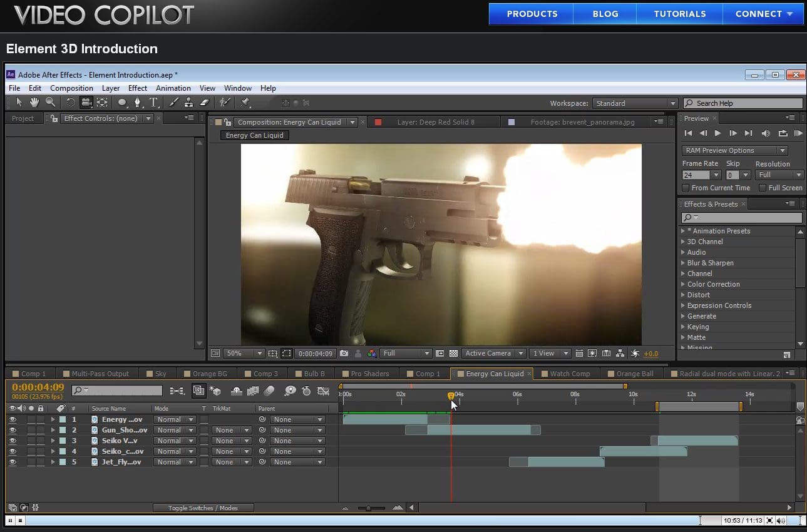
Task: Open the BLOG link on Video Copilot
Action: tap(605, 14)
